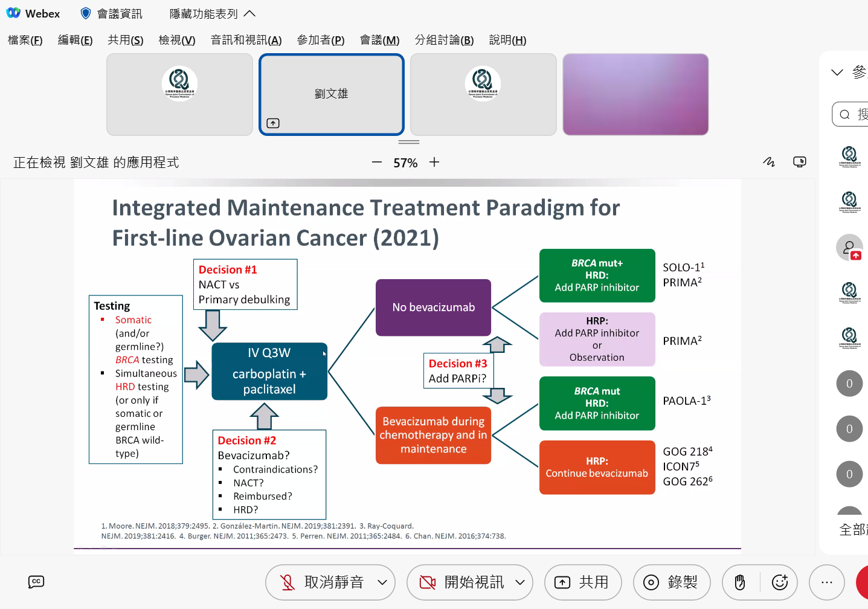Start video with 開始視訊 button
The height and width of the screenshot is (609, 868).
coord(462,582)
